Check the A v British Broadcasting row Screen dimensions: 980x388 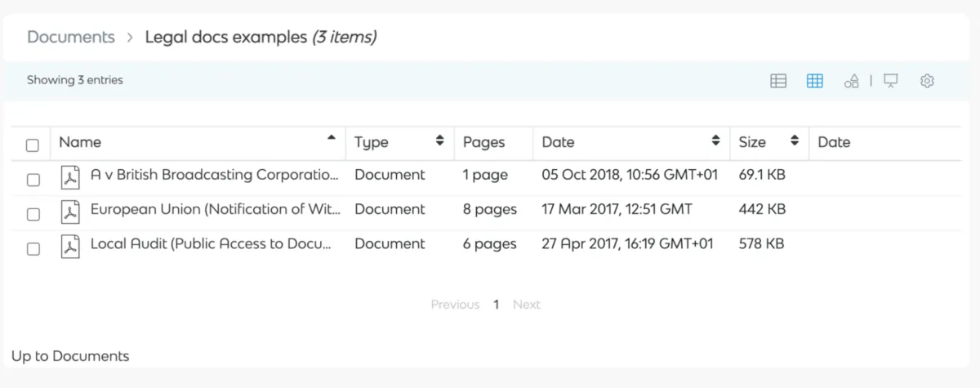(33, 180)
